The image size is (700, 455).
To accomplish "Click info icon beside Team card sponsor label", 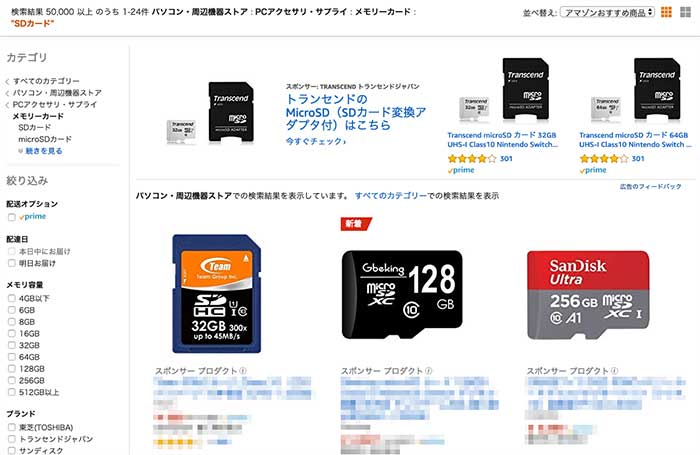I will [x=243, y=371].
